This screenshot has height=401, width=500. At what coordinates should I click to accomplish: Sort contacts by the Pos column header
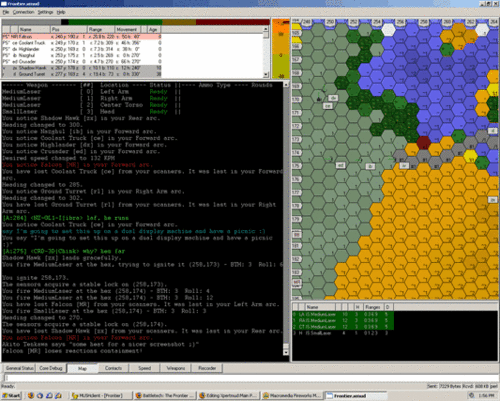click(69, 29)
